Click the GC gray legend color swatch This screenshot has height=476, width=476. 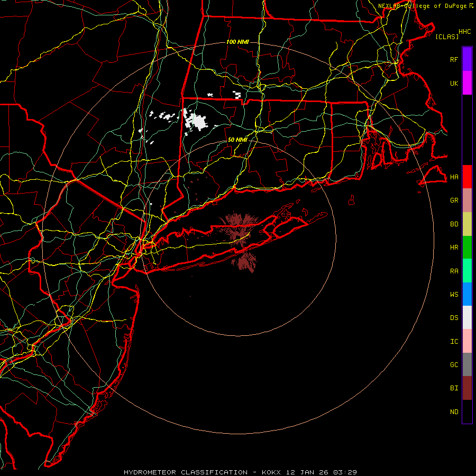coord(467,364)
